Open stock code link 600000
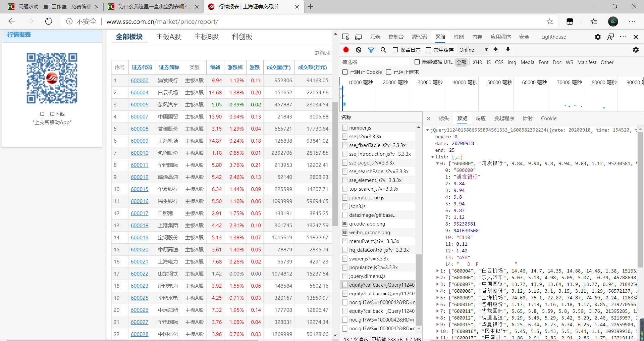 tap(140, 81)
